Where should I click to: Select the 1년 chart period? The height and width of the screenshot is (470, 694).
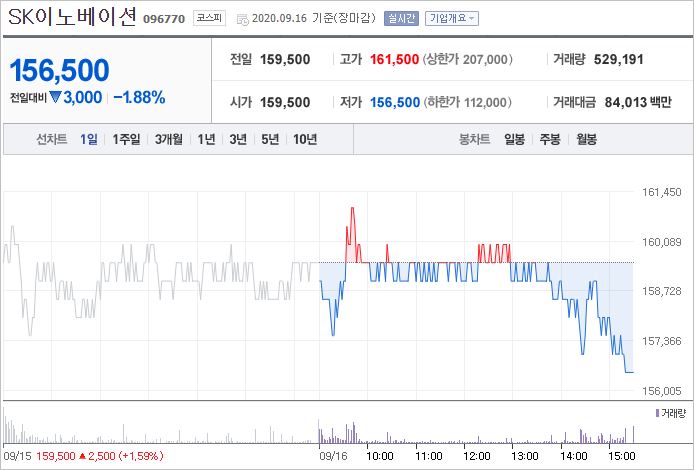click(206, 139)
